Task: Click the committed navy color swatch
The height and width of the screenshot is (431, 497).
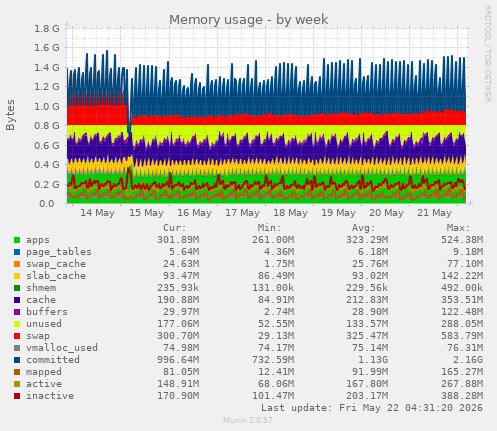Action: click(x=17, y=360)
